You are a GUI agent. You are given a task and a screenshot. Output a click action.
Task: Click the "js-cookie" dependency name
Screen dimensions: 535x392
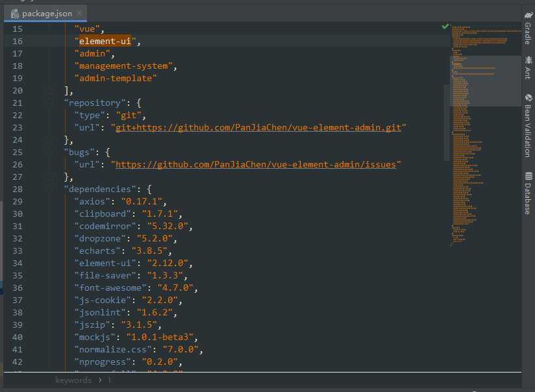tap(103, 300)
